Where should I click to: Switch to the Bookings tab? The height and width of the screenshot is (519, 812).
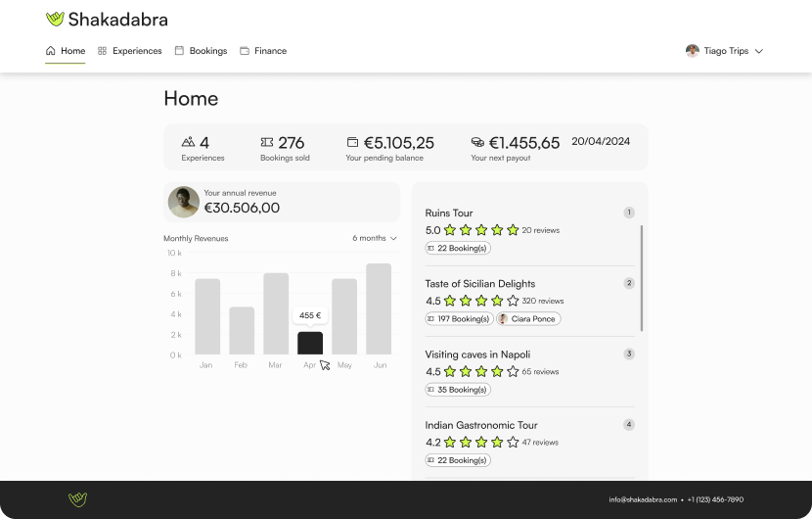[201, 51]
